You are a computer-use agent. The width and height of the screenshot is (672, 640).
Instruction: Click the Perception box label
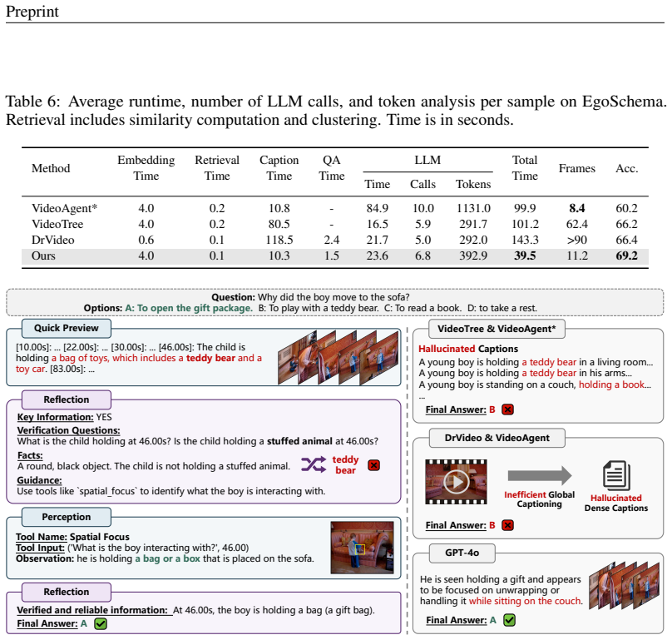pyautogui.click(x=67, y=517)
